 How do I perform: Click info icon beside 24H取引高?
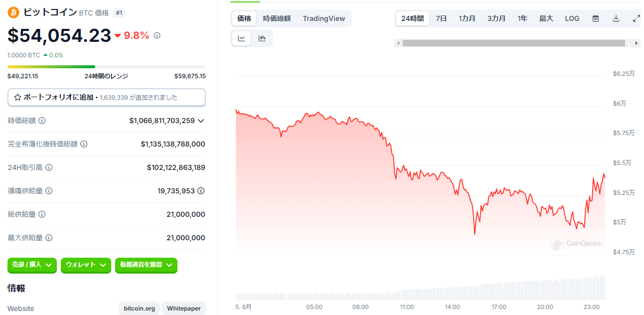(49, 167)
